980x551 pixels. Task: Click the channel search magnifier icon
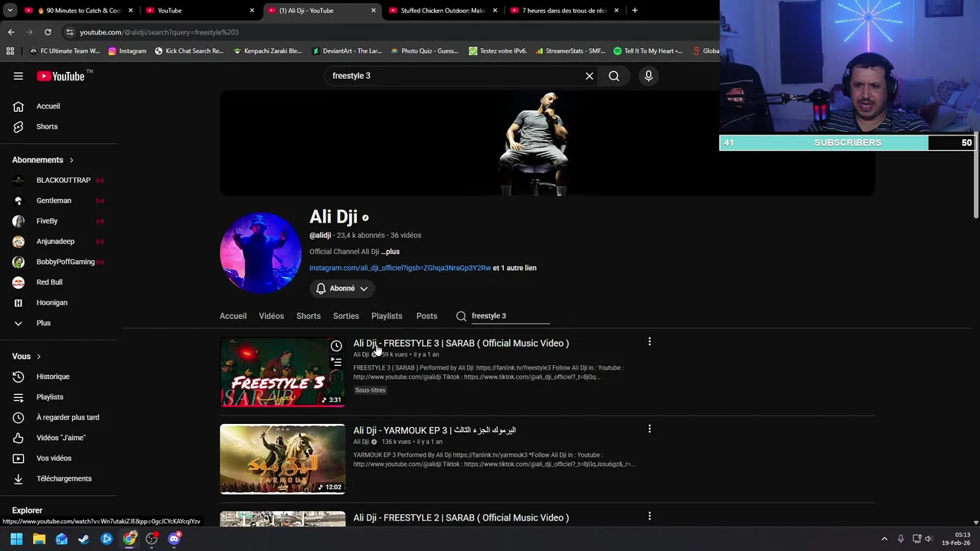pos(461,316)
